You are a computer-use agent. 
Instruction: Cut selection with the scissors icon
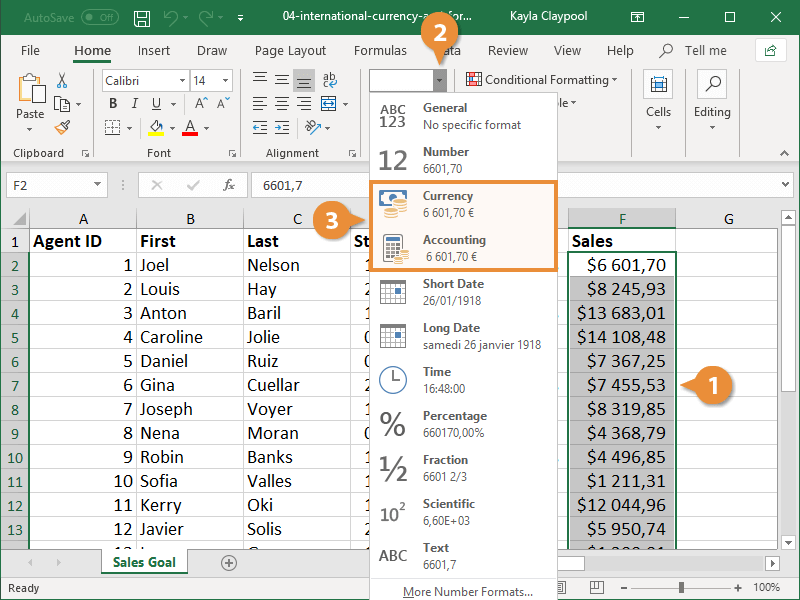[x=62, y=80]
